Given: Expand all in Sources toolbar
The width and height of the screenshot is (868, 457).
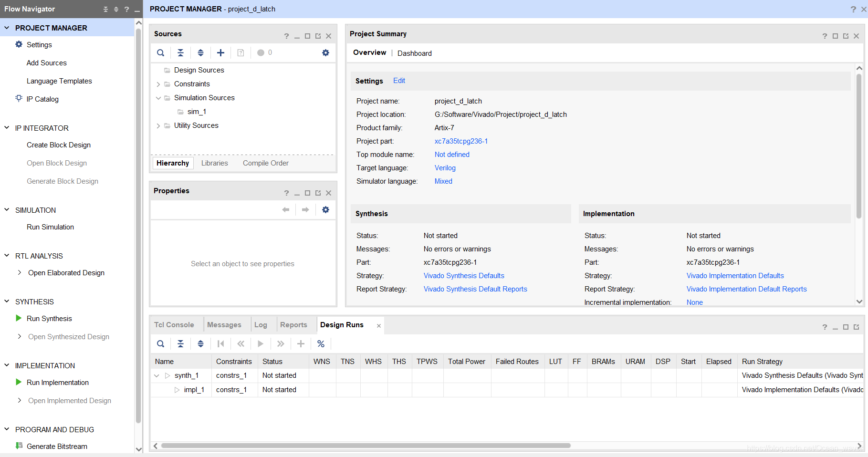Looking at the screenshot, I should (x=200, y=53).
